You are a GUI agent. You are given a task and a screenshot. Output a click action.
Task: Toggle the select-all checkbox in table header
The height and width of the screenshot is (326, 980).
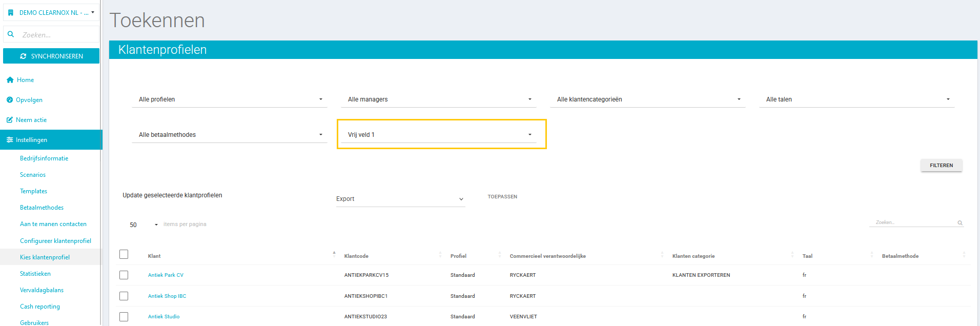[124, 254]
